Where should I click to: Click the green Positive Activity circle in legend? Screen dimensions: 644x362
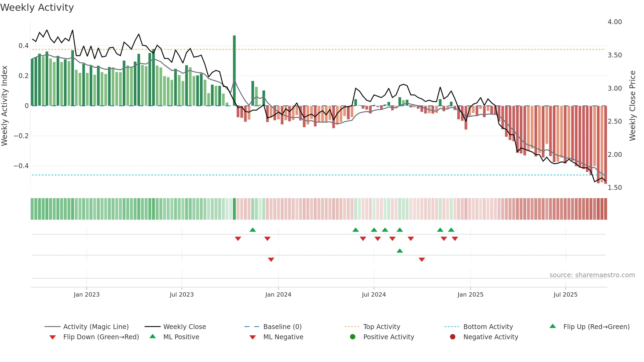point(353,337)
